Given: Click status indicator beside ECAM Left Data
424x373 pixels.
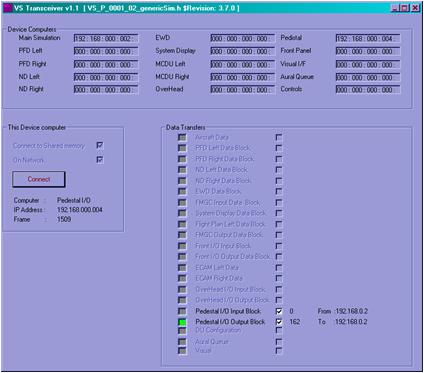Looking at the screenshot, I should pos(182,268).
